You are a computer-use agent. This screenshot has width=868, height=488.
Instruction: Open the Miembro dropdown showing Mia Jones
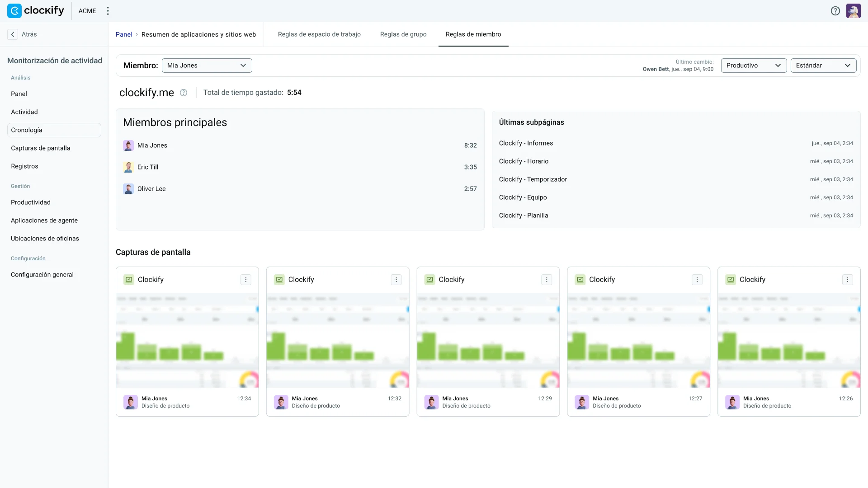207,66
